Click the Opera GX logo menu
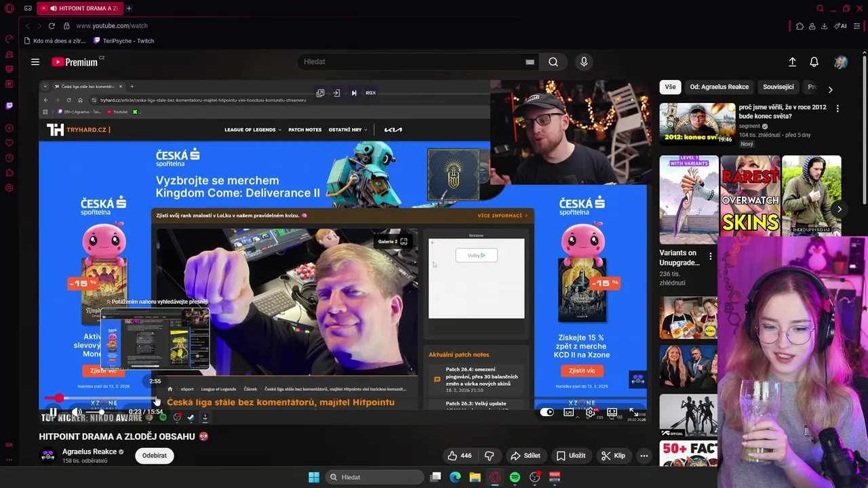The image size is (868, 488). 9,8
